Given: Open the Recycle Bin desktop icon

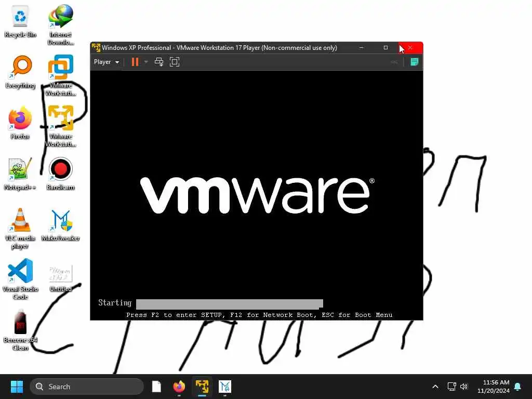Looking at the screenshot, I should click(x=20, y=21).
